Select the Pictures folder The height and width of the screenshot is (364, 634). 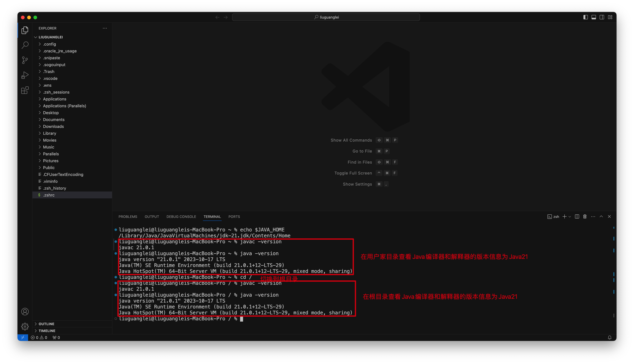click(x=72, y=160)
